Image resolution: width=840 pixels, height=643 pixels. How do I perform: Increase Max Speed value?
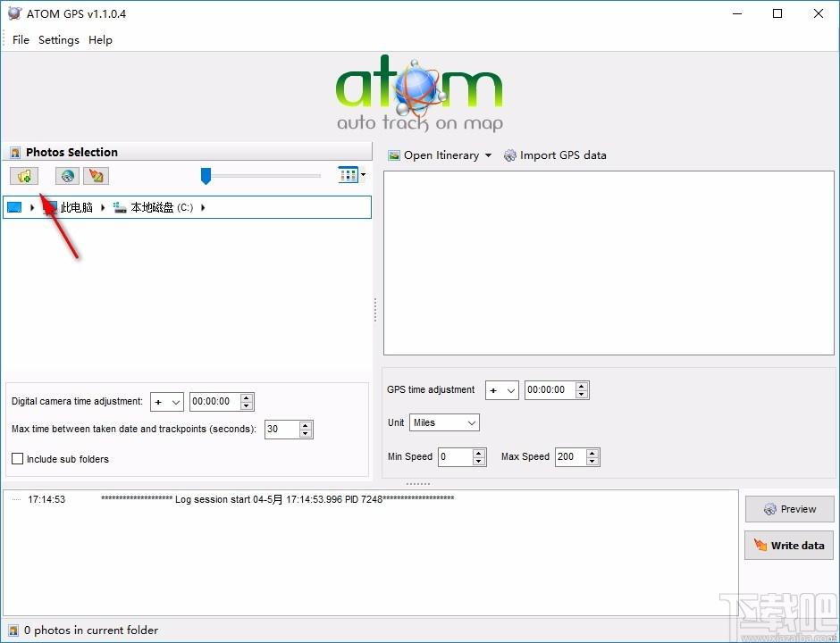tap(592, 453)
